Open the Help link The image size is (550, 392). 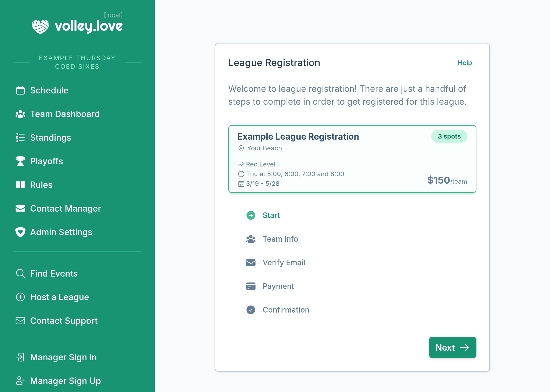[x=465, y=63]
